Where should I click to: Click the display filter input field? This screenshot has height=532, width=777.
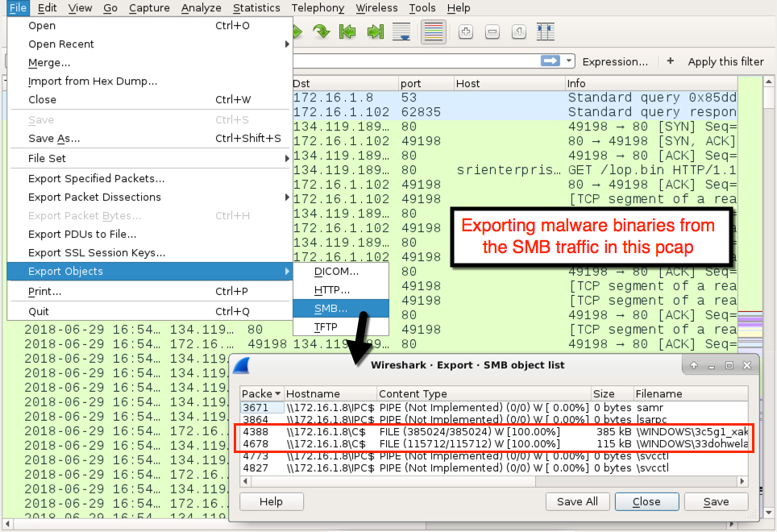[x=416, y=61]
